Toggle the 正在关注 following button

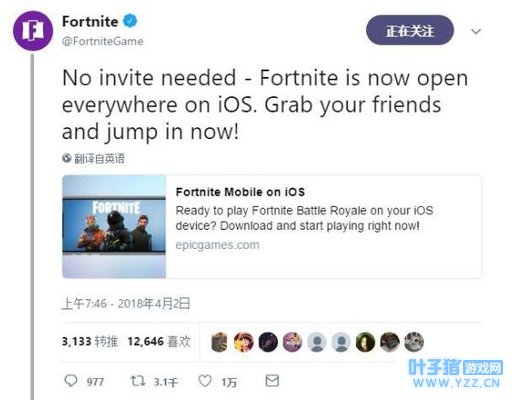410,31
